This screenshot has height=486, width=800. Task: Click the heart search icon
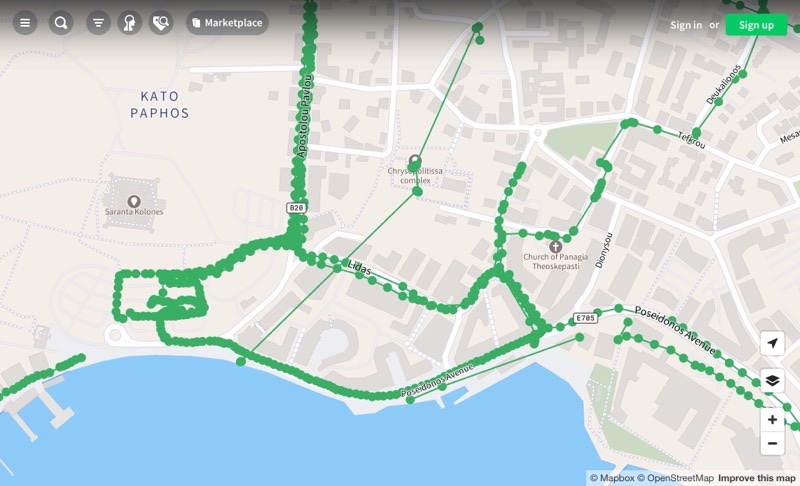tap(161, 23)
